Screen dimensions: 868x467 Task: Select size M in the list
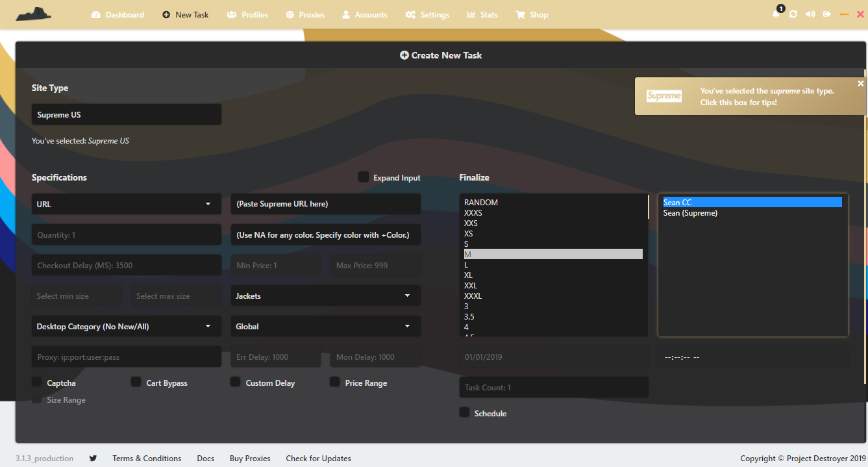coord(553,255)
